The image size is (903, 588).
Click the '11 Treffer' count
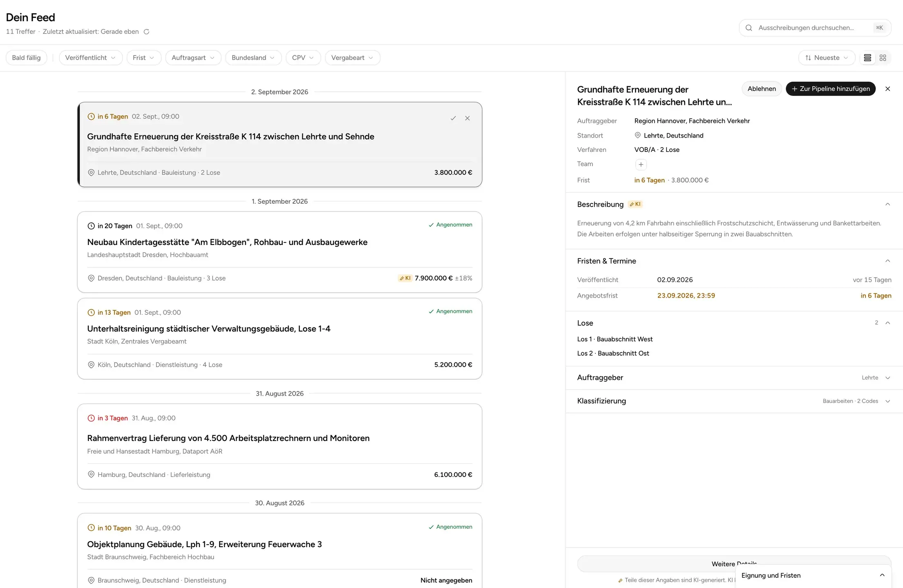[x=20, y=32]
